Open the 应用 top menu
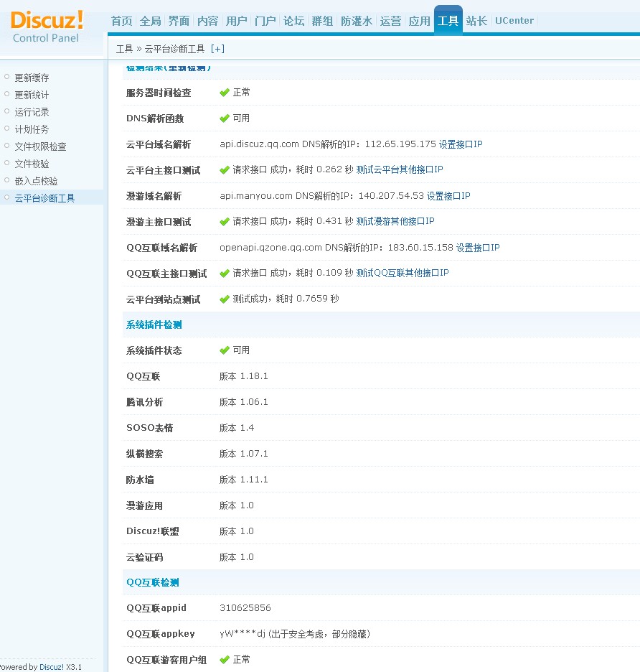 pos(420,21)
